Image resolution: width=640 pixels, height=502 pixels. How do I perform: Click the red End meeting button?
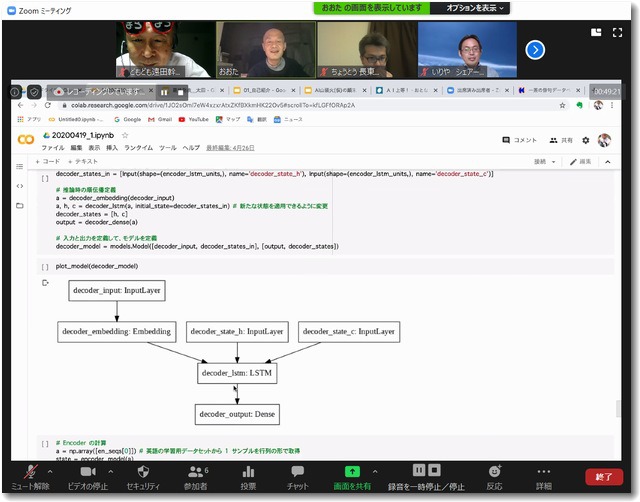(x=604, y=477)
